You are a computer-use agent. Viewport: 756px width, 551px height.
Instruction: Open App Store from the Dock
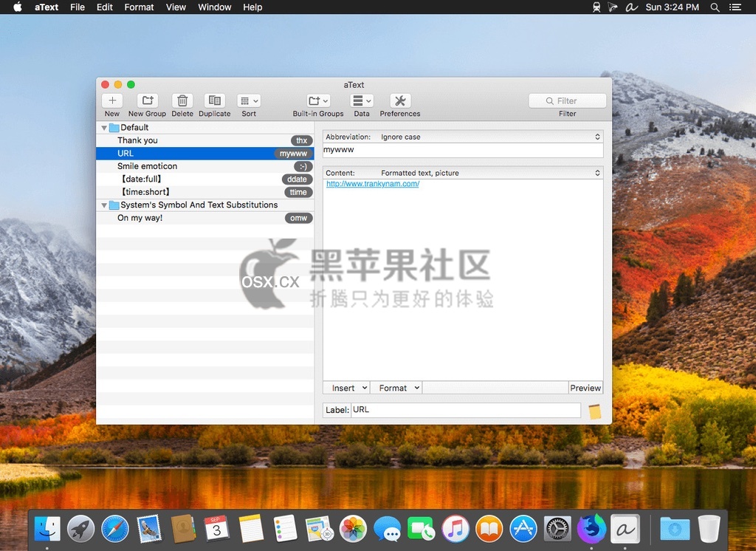[x=523, y=529]
